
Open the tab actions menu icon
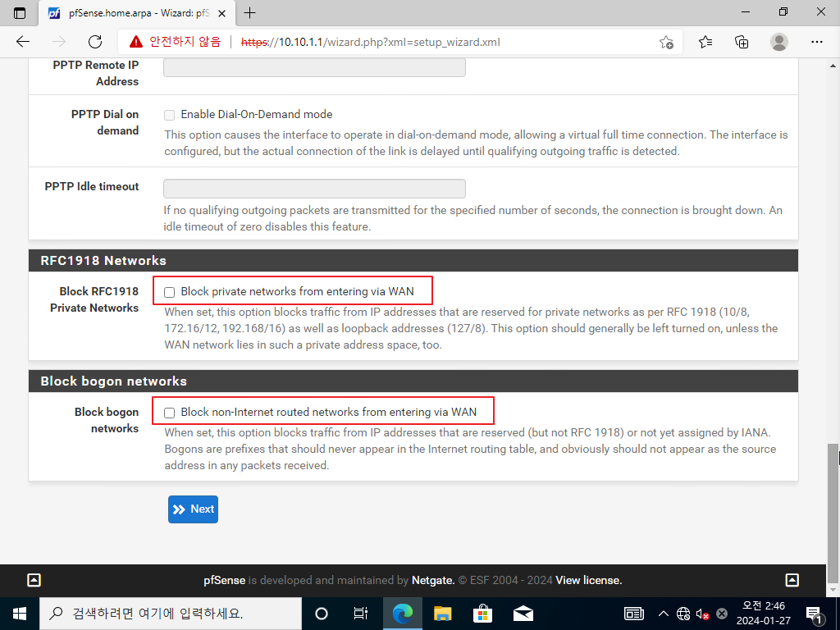coord(20,13)
